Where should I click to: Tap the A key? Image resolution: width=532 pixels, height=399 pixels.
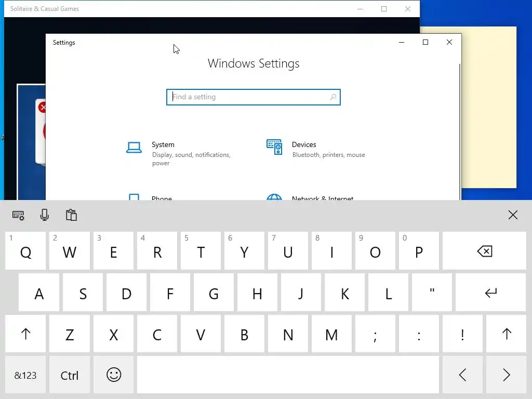tap(39, 292)
